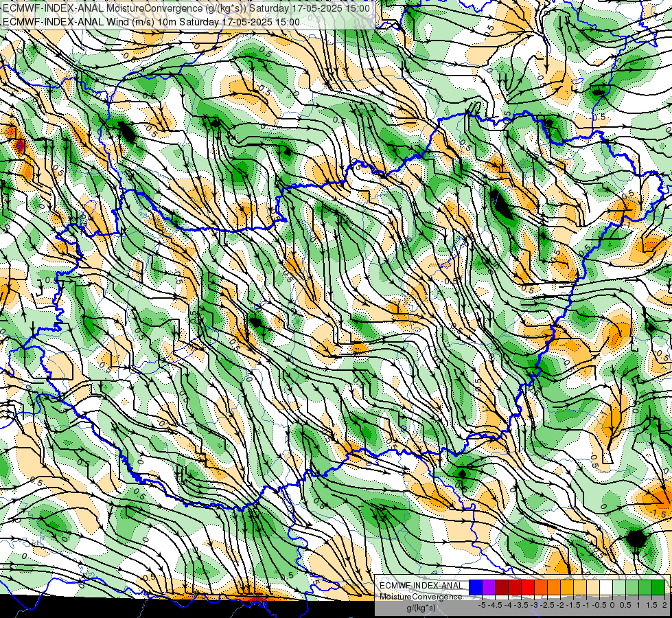Click the '-5' tick label in legend

point(482,605)
